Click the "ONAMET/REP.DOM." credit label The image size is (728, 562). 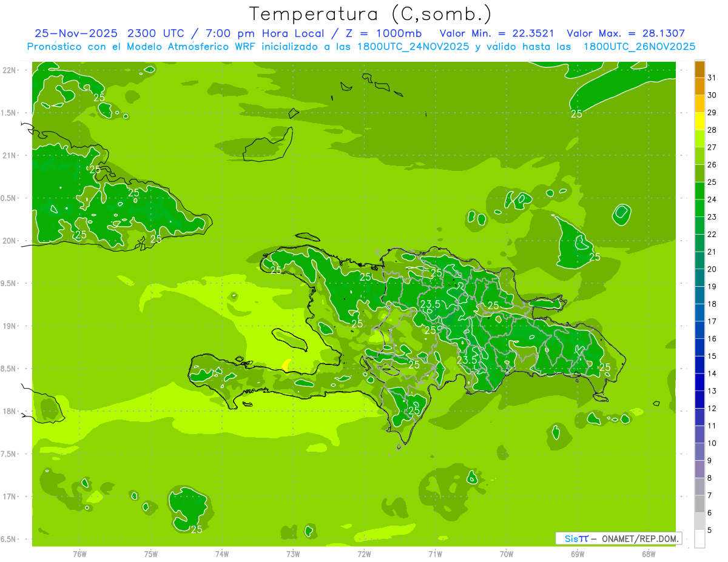coord(640,538)
